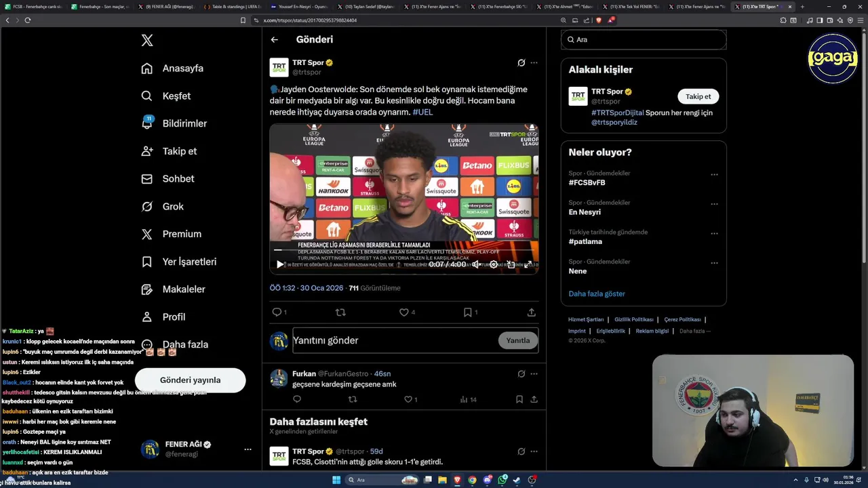Open Grok from sidebar

point(162,207)
